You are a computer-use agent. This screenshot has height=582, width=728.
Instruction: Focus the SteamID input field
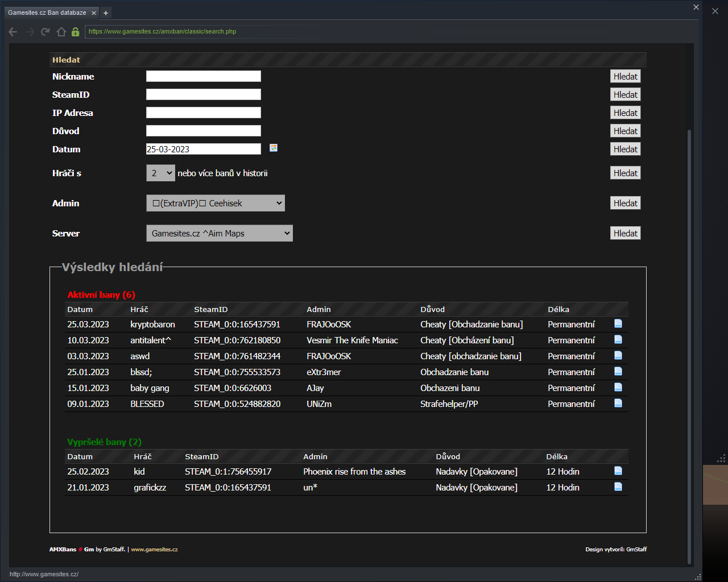(204, 94)
